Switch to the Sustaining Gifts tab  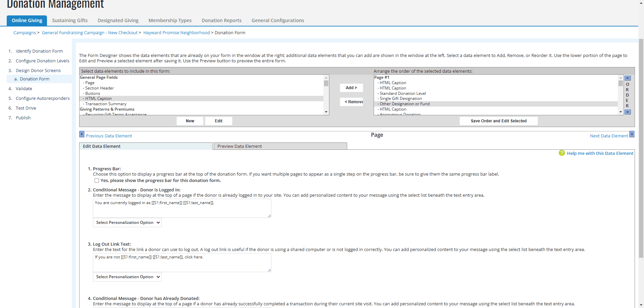click(x=70, y=20)
